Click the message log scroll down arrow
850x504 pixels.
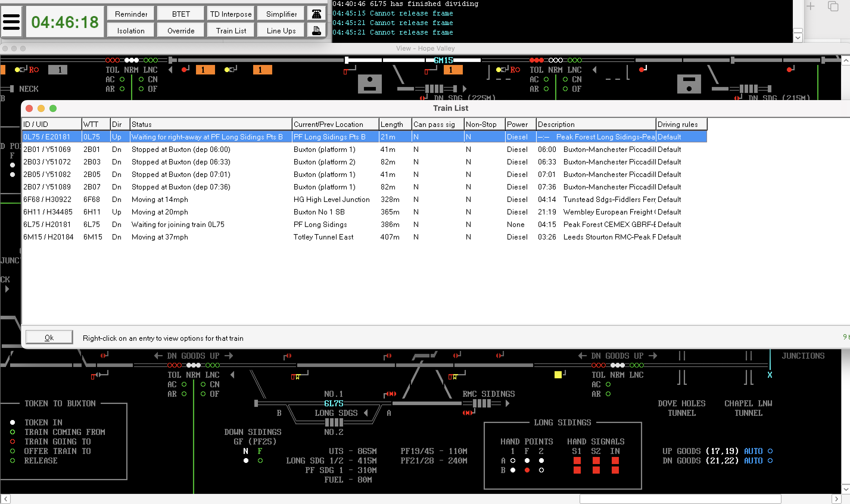(798, 38)
